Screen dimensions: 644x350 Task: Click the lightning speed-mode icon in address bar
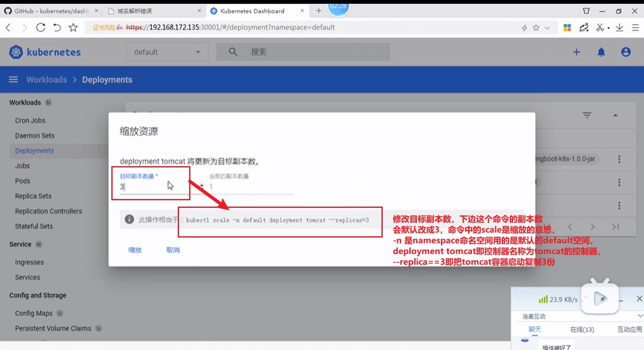524,28
